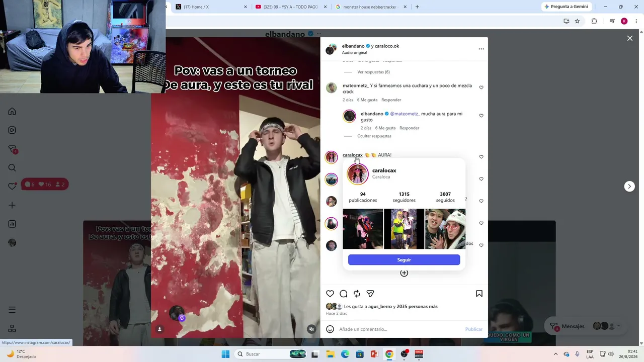Open first caralocax post thumbnail
This screenshot has width=644, height=362.
(363, 229)
